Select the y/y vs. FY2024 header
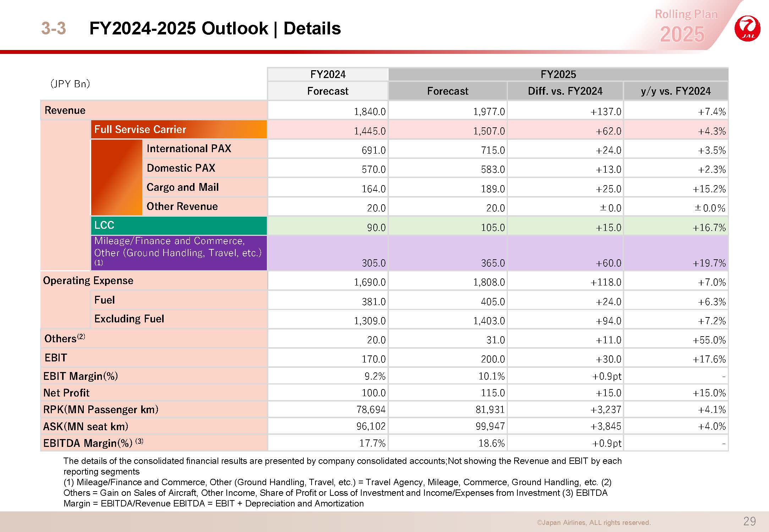 676,91
